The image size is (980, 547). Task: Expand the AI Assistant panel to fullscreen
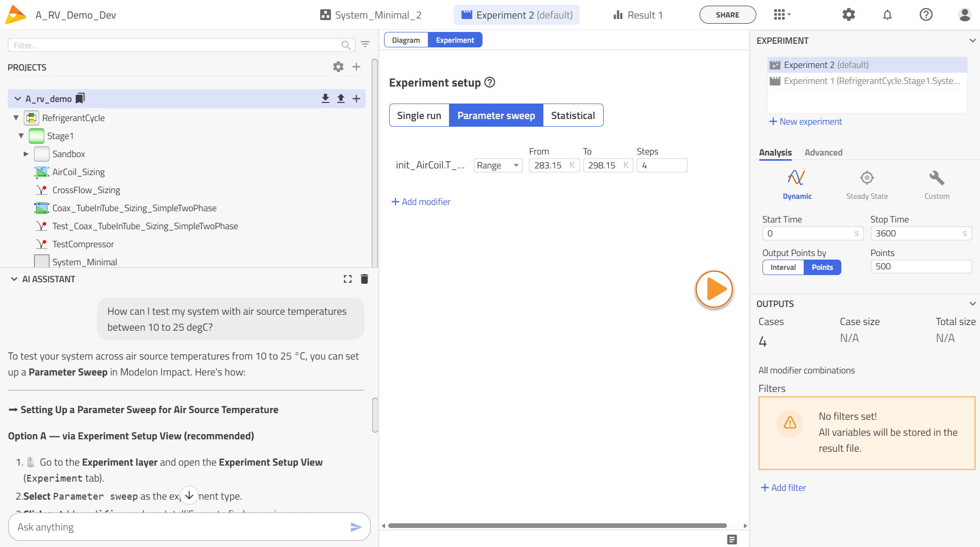pos(347,279)
